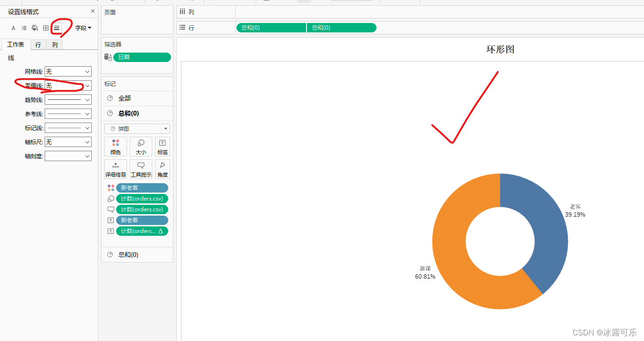
Task: Switch to the 列 tab
Action: (55, 45)
